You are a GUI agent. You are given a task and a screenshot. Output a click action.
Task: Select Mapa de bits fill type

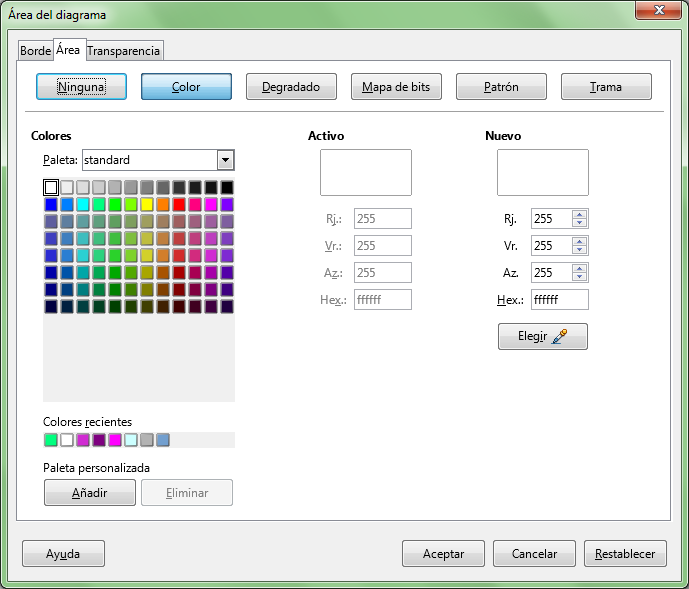click(396, 87)
